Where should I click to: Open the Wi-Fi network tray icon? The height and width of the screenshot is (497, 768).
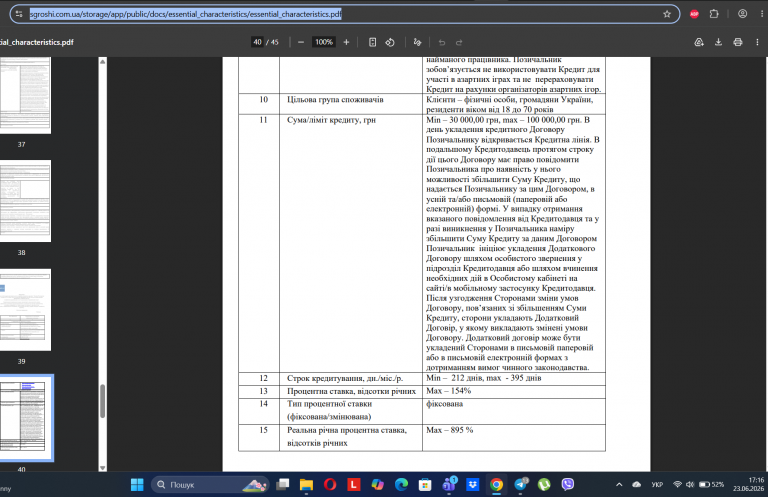point(677,484)
